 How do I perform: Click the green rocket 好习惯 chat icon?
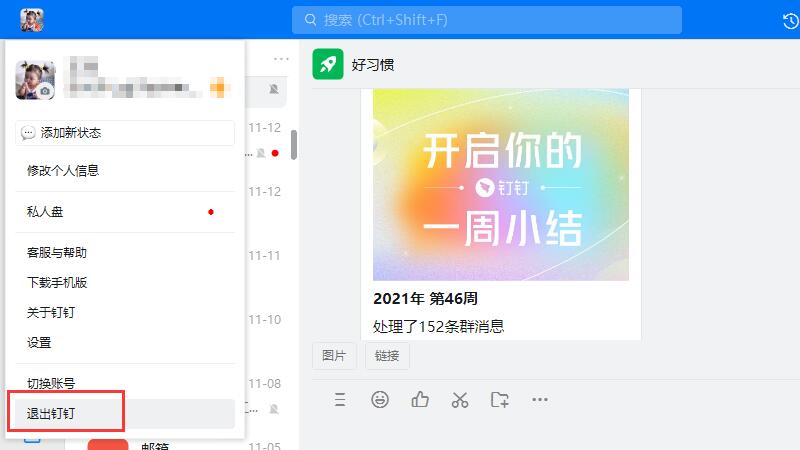tap(327, 64)
